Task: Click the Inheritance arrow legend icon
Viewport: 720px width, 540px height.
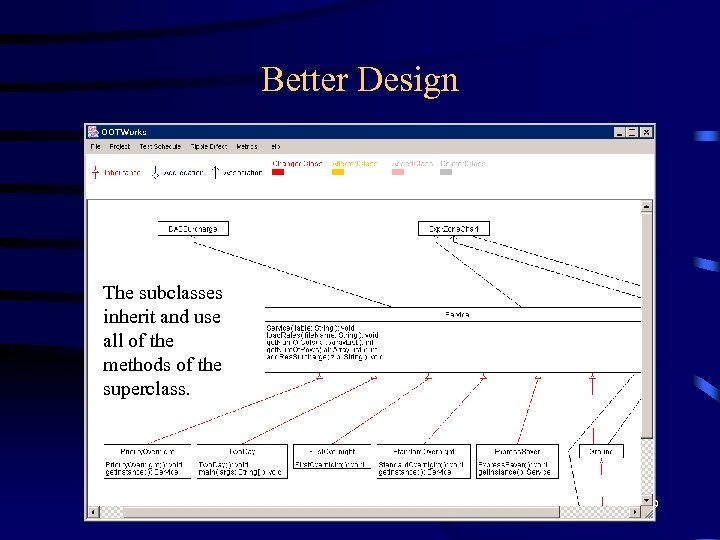Action: pos(96,172)
